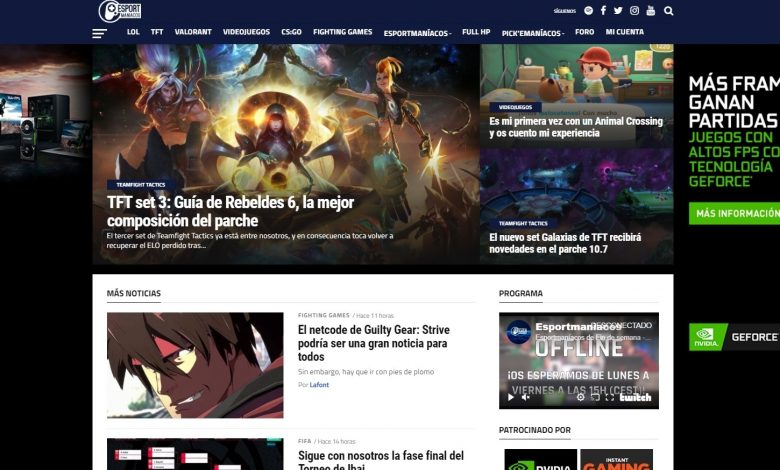Click the Esportmaniacos logo
780x470 pixels.
point(122,11)
